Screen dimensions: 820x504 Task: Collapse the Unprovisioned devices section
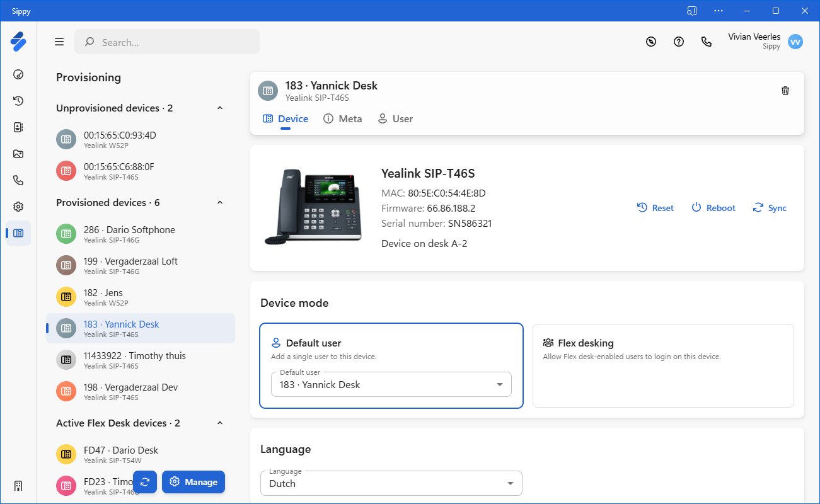click(220, 108)
